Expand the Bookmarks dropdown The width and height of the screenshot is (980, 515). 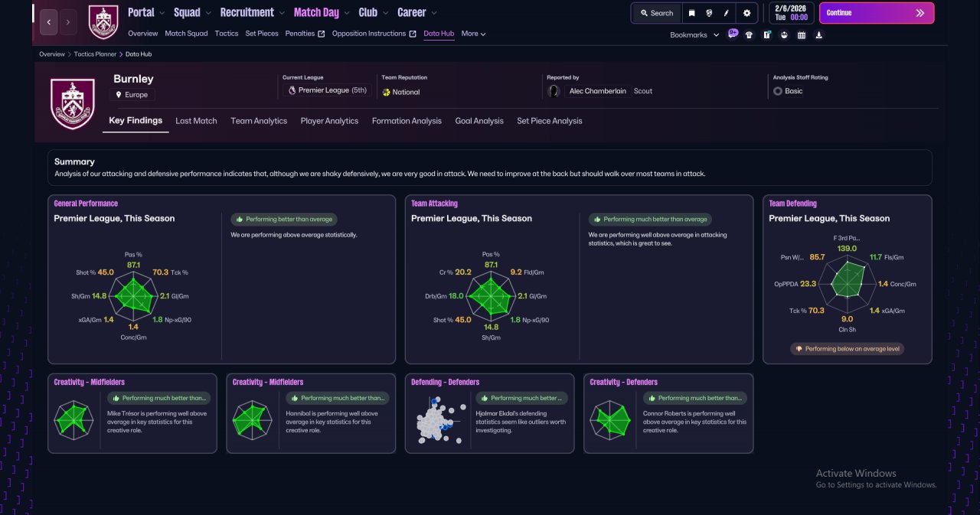694,34
